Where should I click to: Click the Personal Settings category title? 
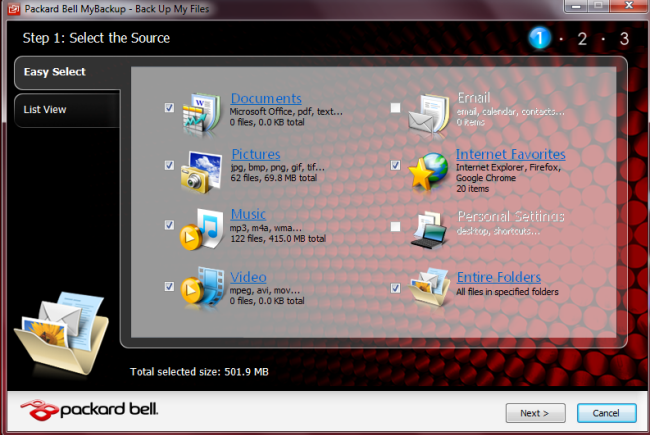coord(511,216)
